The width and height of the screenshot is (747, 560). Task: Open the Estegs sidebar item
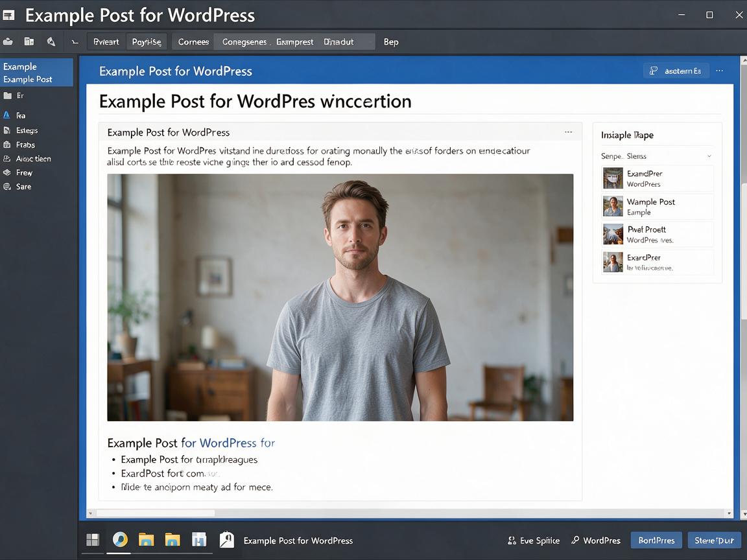click(27, 130)
